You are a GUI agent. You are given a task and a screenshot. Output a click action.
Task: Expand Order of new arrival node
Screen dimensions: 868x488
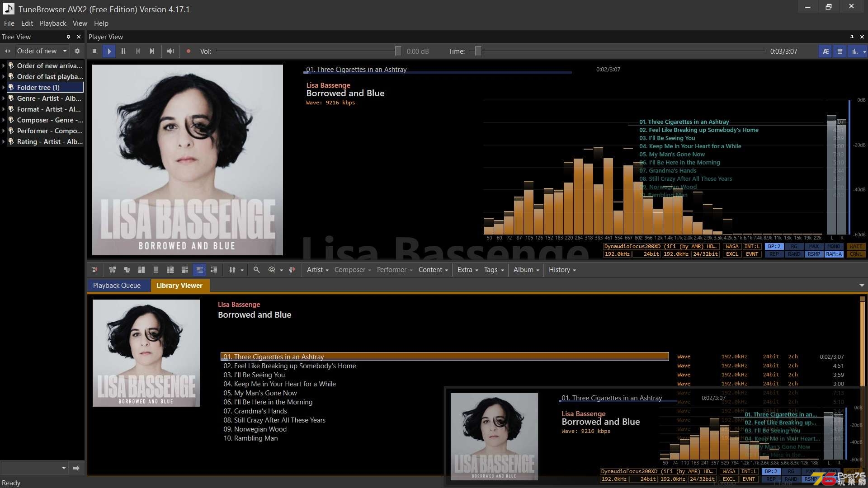(4, 66)
